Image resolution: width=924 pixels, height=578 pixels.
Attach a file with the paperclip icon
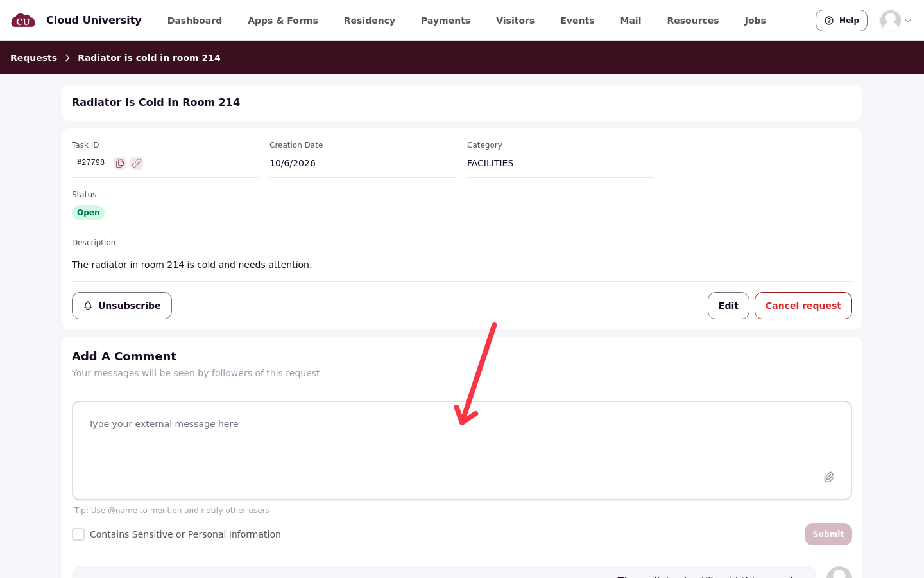(x=829, y=477)
